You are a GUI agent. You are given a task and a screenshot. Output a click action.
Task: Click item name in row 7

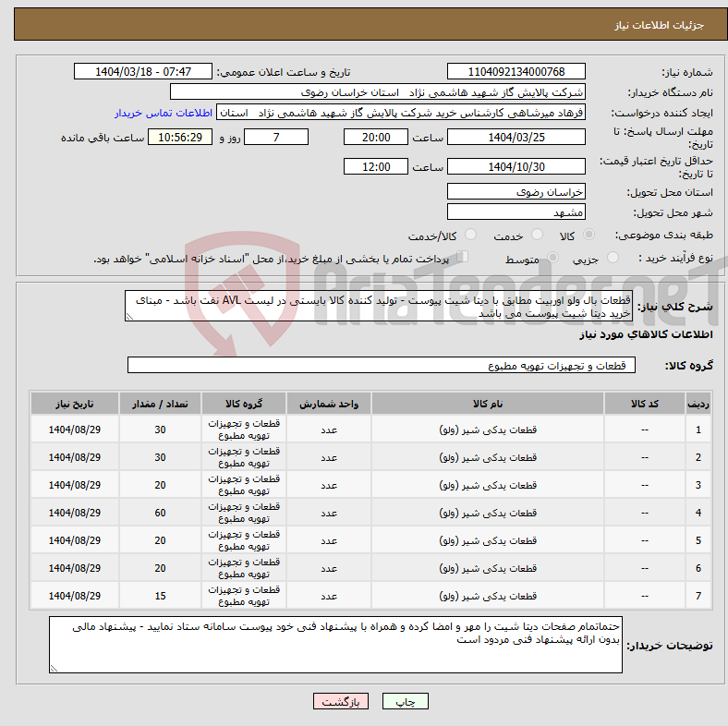[x=488, y=596]
